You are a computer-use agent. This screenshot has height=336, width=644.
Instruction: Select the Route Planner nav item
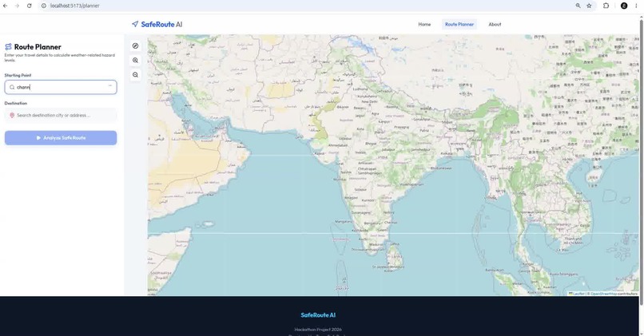coord(459,24)
